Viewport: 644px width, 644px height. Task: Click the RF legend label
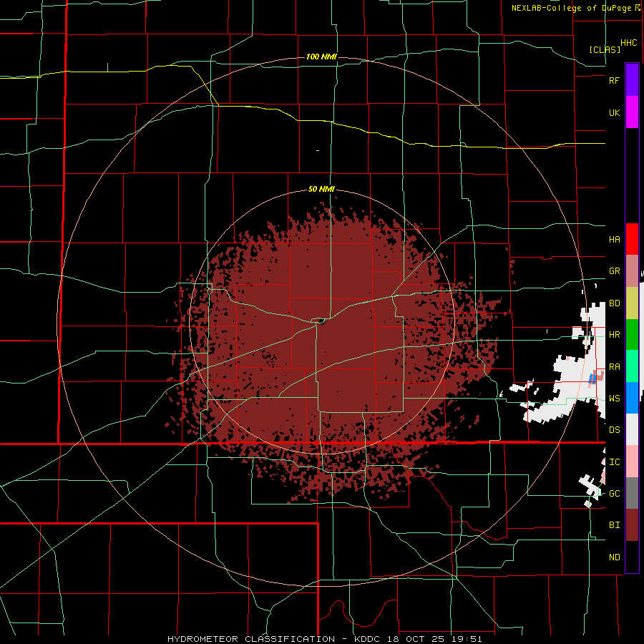tap(614, 80)
